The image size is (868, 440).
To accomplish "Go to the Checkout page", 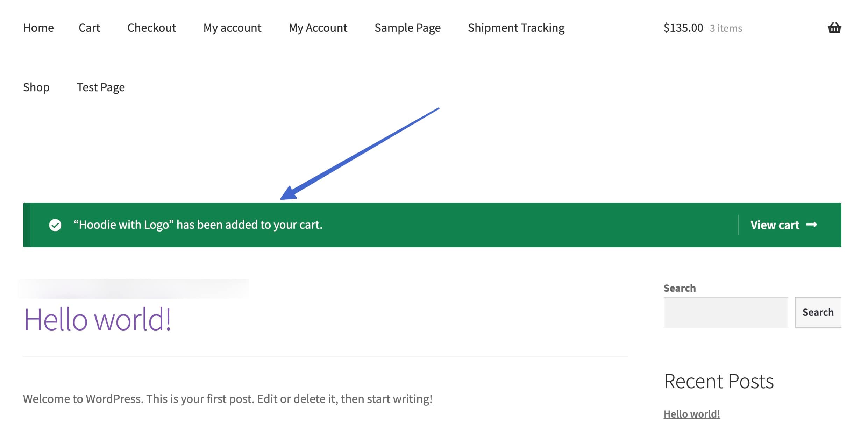I will (x=151, y=28).
